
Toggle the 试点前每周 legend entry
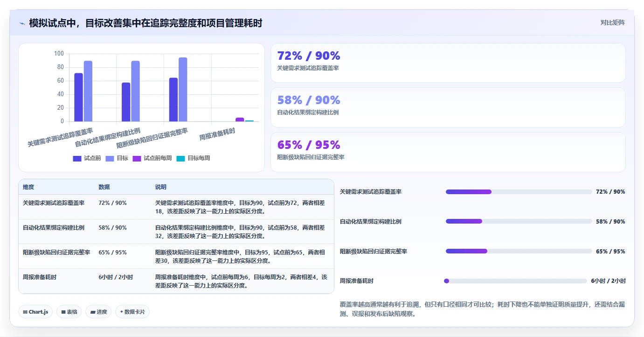coord(152,158)
